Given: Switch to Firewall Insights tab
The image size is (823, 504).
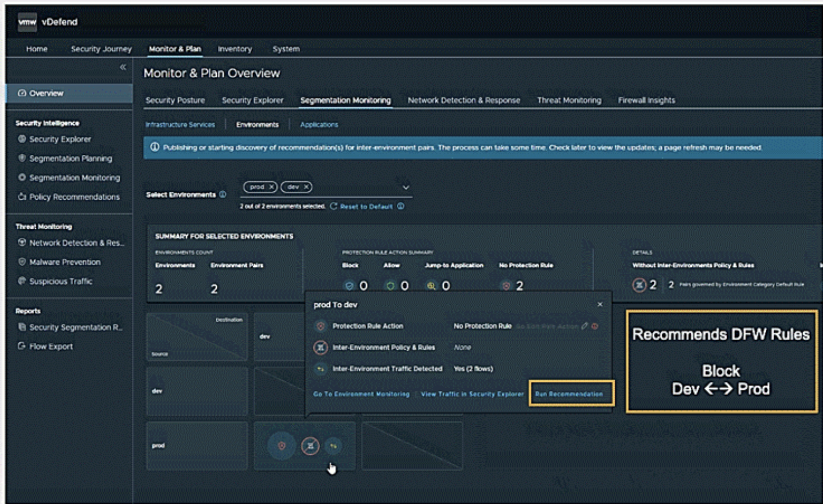Looking at the screenshot, I should (x=646, y=100).
